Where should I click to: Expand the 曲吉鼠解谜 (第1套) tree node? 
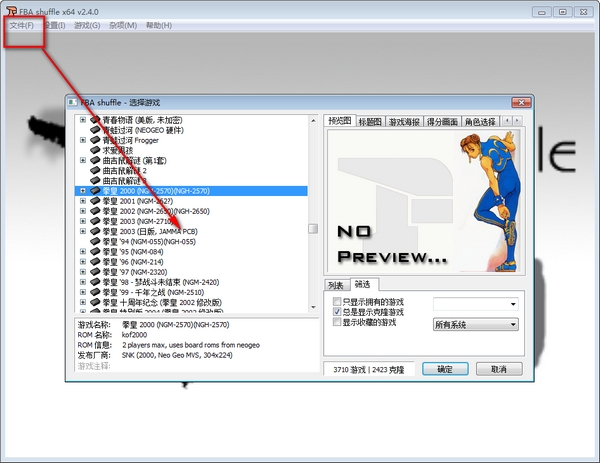tap(83, 160)
